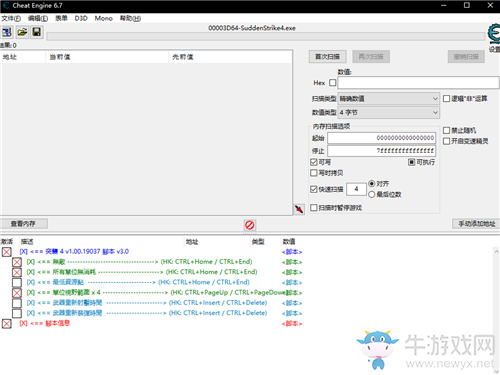Tick the 写时拷贝 checkbox
The width and height of the screenshot is (500, 375).
coord(313,173)
